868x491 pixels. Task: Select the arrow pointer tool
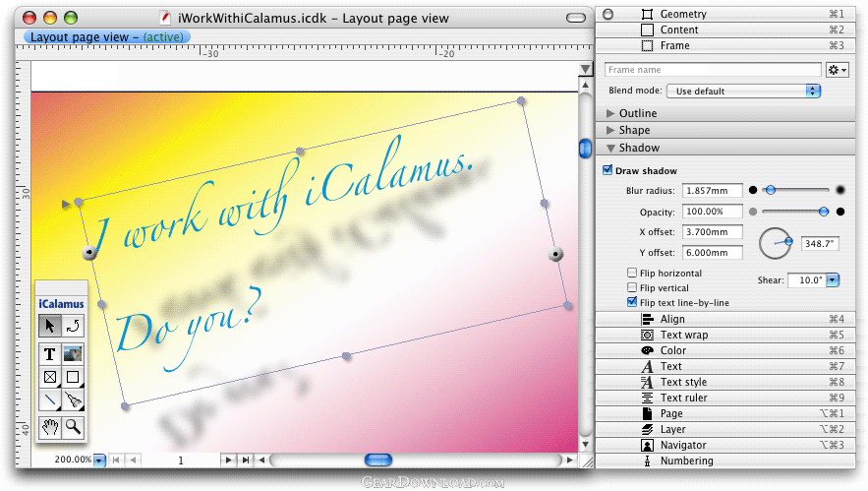point(50,326)
